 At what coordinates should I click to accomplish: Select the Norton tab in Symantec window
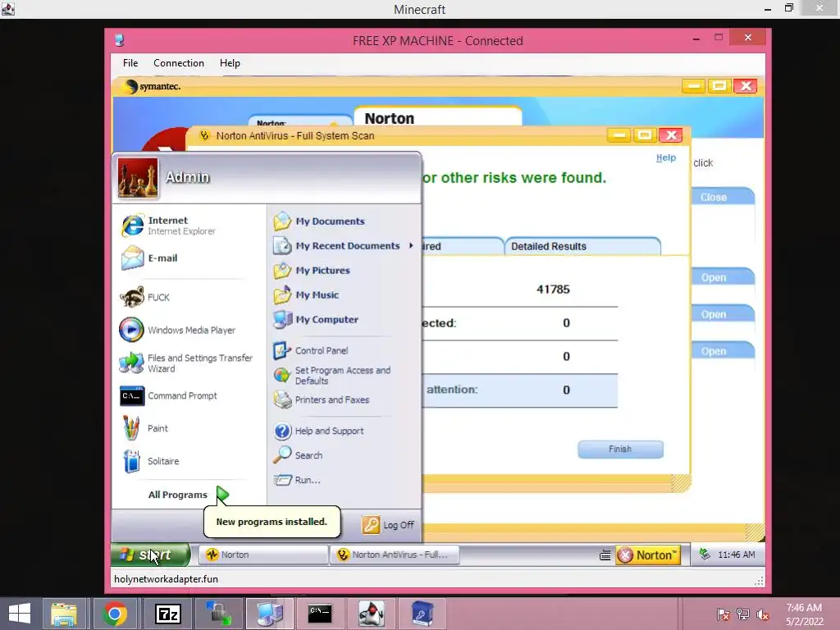click(x=437, y=117)
